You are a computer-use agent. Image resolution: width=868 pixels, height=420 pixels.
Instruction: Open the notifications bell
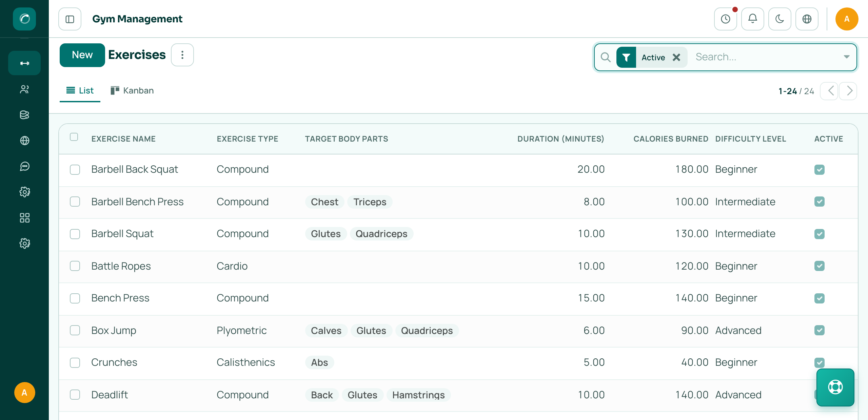point(753,19)
